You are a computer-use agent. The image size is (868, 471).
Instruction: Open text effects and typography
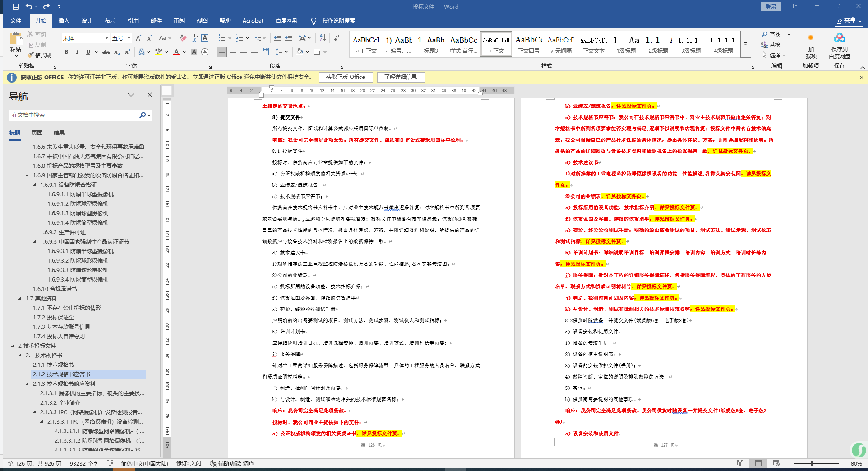point(142,52)
